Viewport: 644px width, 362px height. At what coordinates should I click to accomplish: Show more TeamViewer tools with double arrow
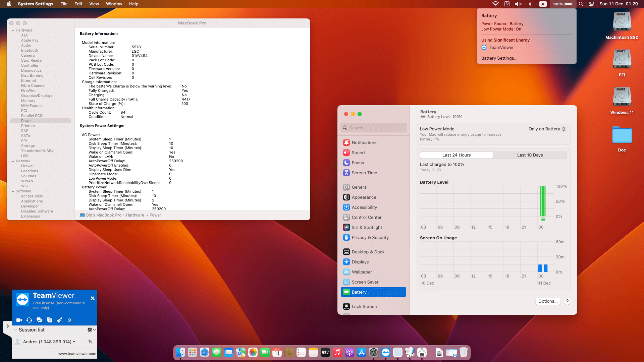(x=69, y=320)
